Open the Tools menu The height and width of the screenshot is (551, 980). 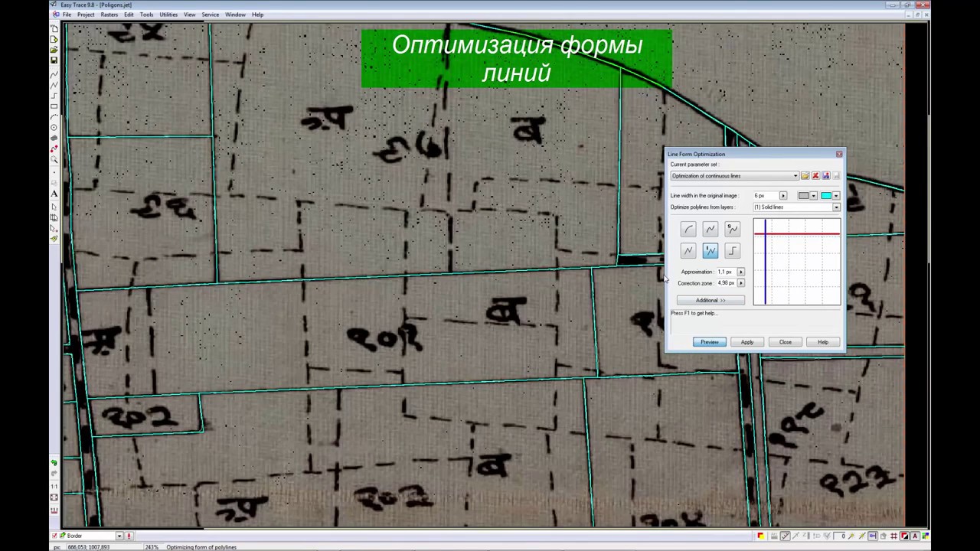click(146, 15)
